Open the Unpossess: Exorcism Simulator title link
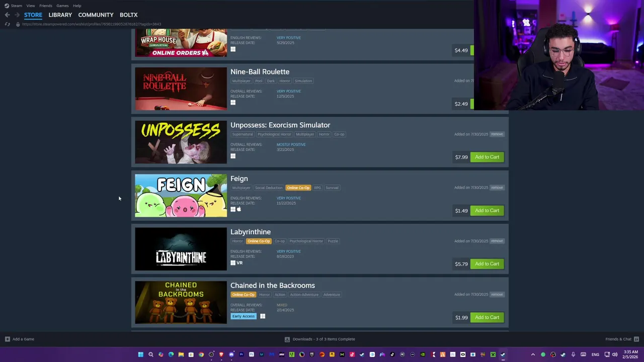 click(x=280, y=125)
